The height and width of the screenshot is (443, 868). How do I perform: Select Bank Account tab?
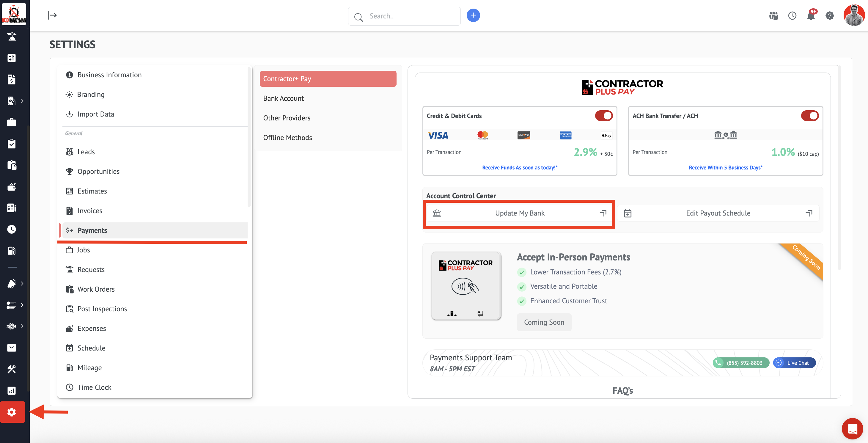click(283, 98)
